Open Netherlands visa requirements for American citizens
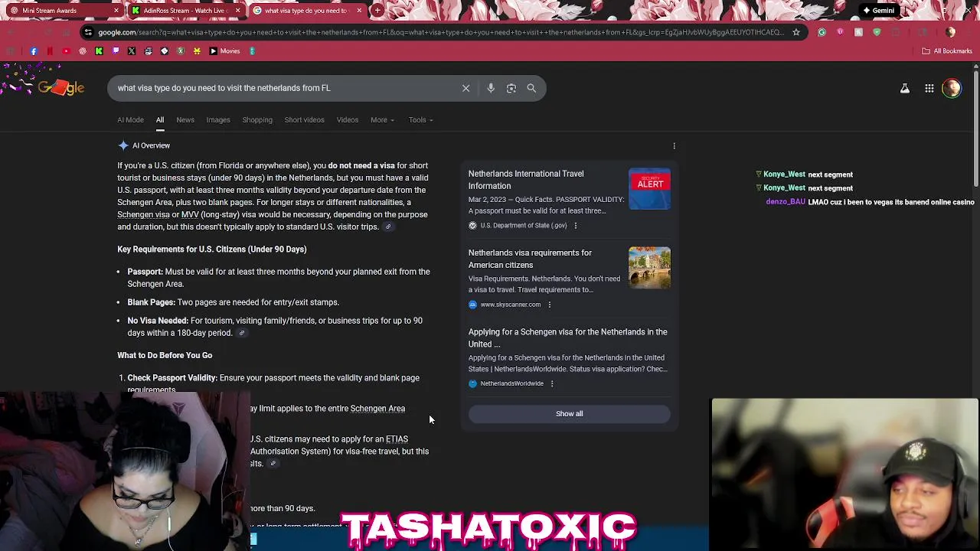Image resolution: width=980 pixels, height=551 pixels. 530,259
